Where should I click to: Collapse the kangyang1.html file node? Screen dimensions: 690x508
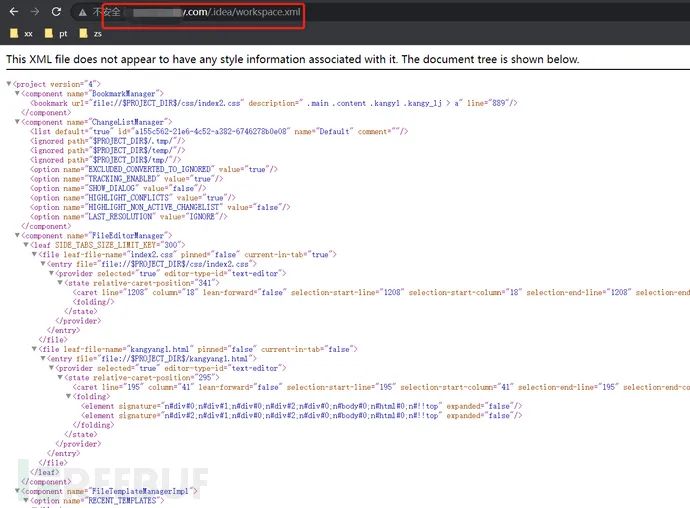[34, 349]
